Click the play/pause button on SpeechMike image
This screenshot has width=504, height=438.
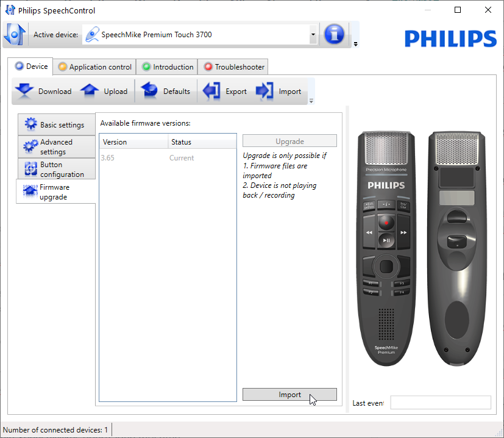coord(386,240)
